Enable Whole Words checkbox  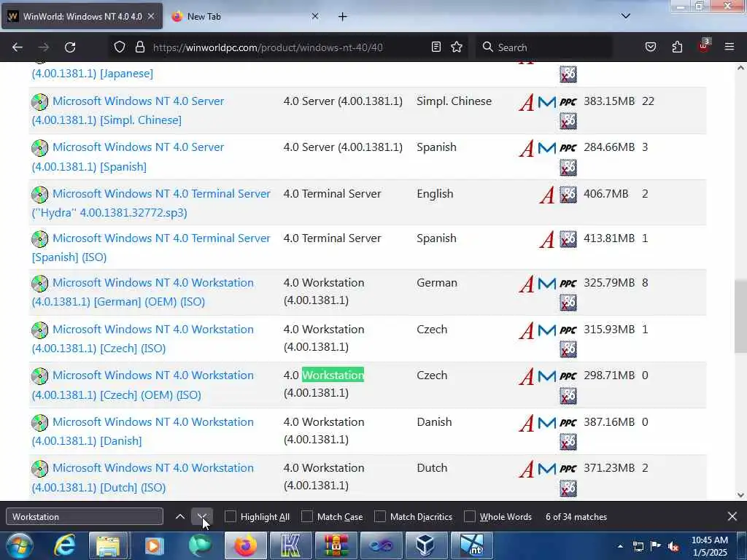(470, 517)
